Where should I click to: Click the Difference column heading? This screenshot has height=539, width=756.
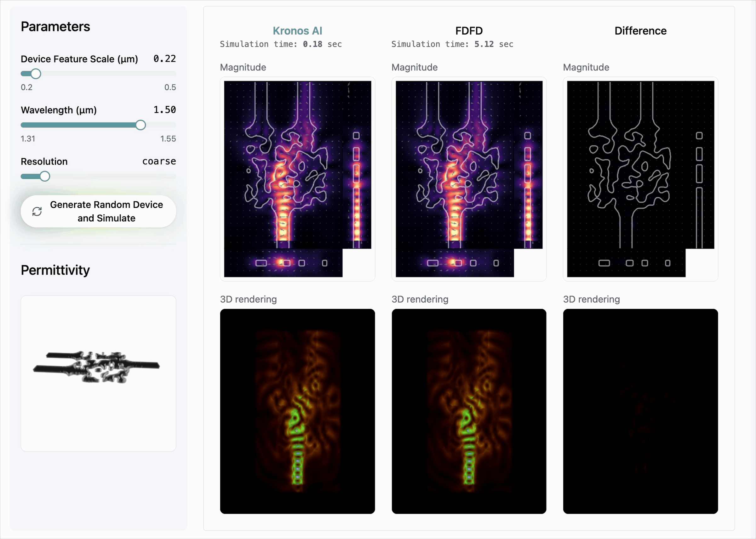(640, 31)
